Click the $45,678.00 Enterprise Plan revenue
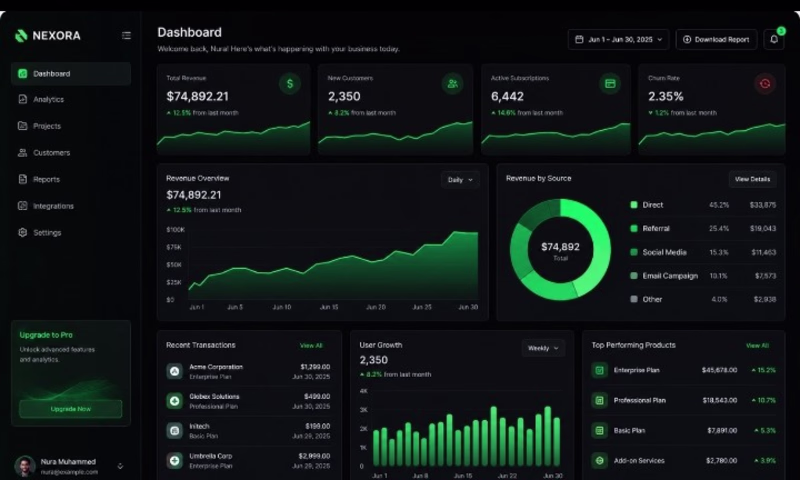Screen dimensions: 800x480 (719, 370)
